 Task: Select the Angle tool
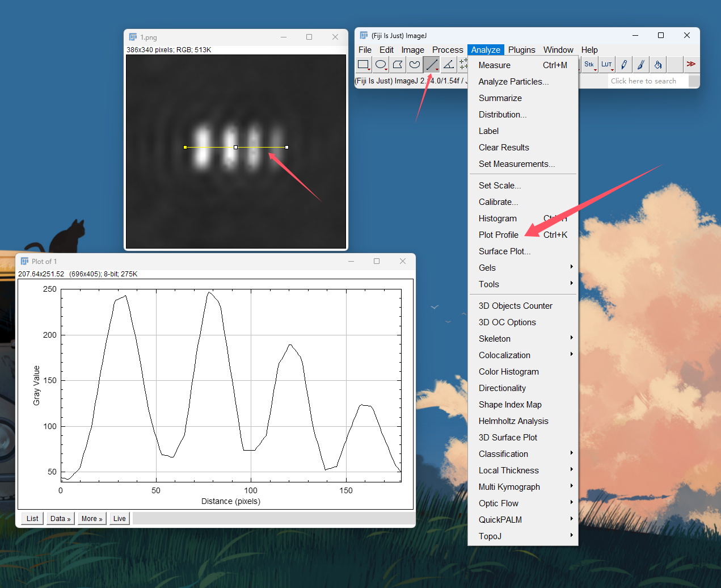(449, 65)
